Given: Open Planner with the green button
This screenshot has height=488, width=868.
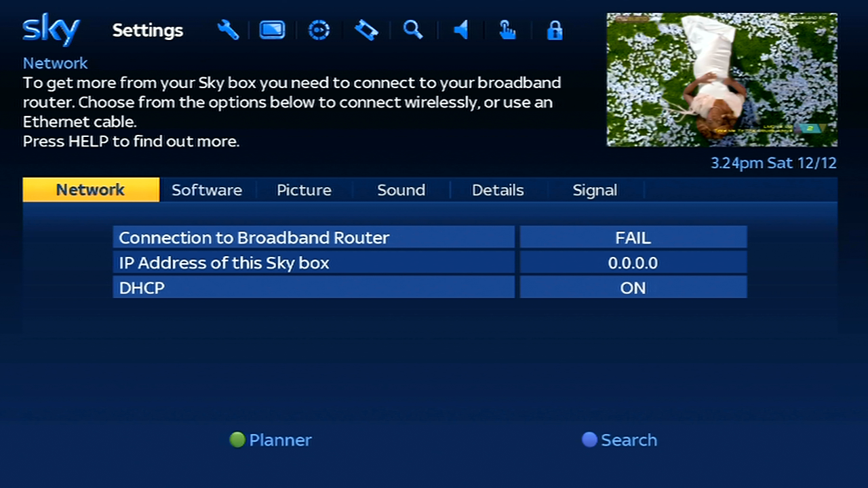Looking at the screenshot, I should point(271,440).
